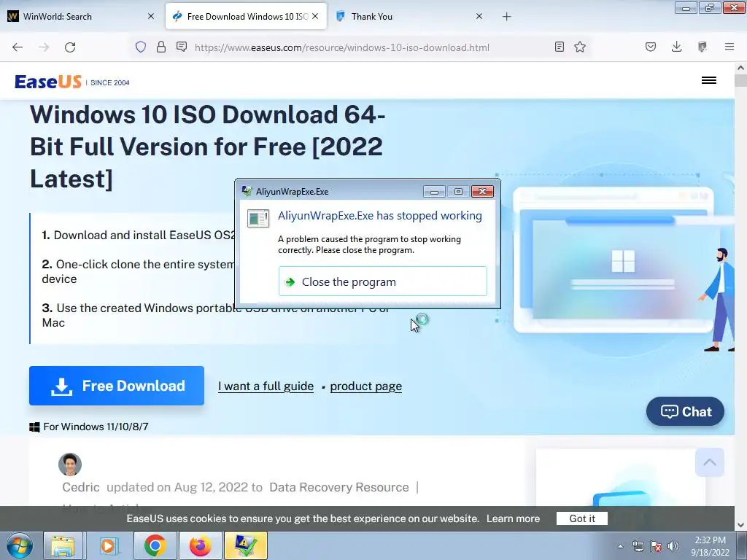Open the Windows Start menu

click(x=19, y=545)
